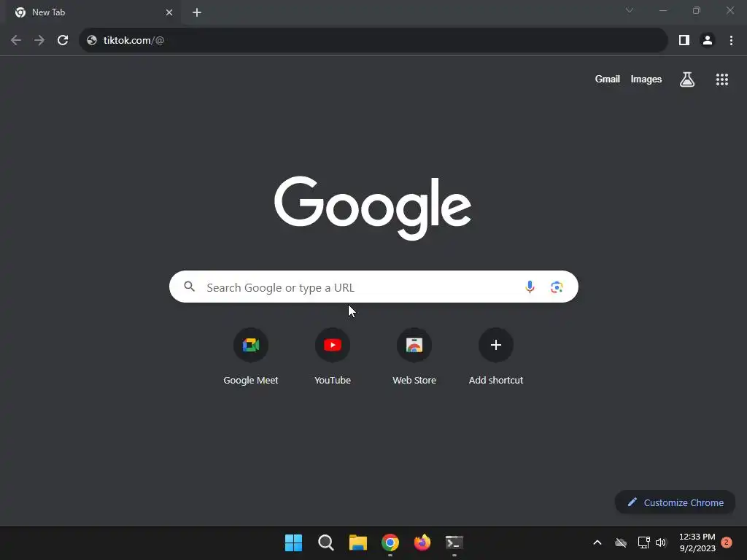Open the Gmail link
Screen dimensions: 747x560
(x=607, y=79)
